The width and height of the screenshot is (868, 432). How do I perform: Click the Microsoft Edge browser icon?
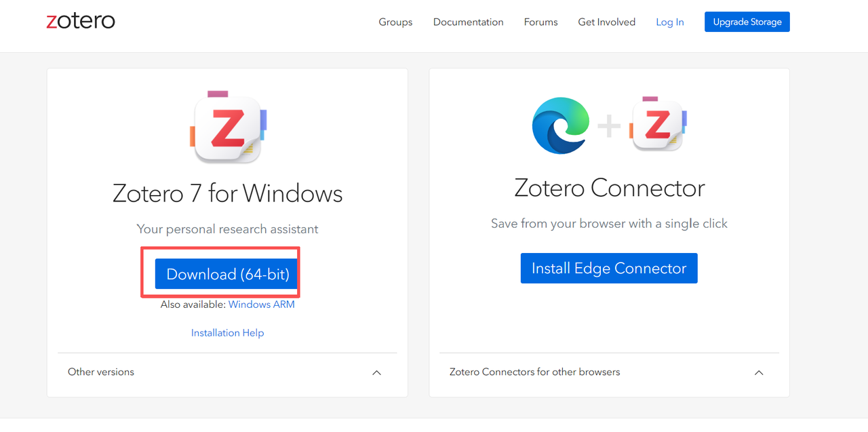pos(561,126)
